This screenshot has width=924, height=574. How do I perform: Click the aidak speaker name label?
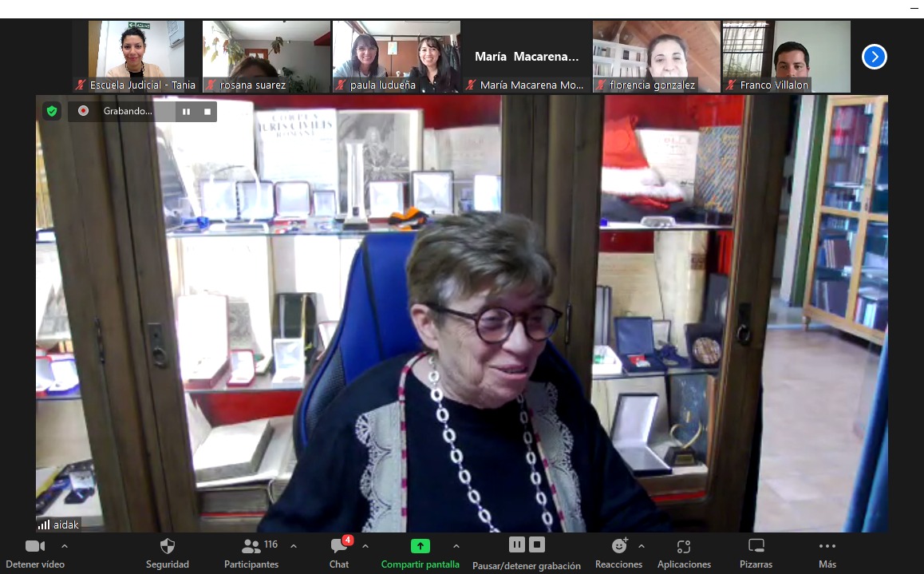tap(66, 525)
